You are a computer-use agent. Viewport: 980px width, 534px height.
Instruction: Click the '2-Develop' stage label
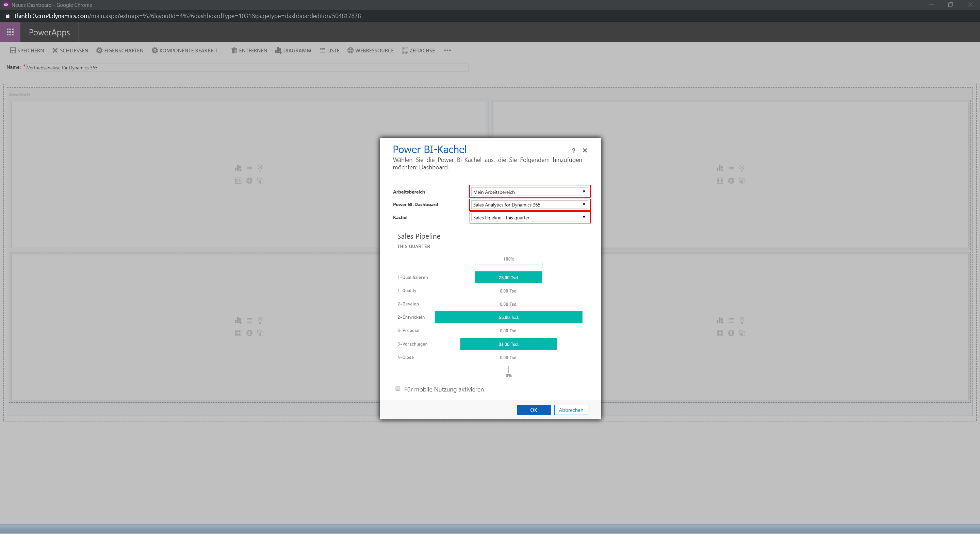point(408,304)
